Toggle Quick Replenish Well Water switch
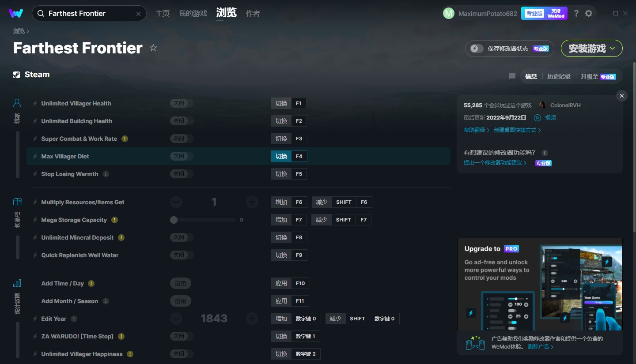The image size is (636, 364). coord(182,255)
